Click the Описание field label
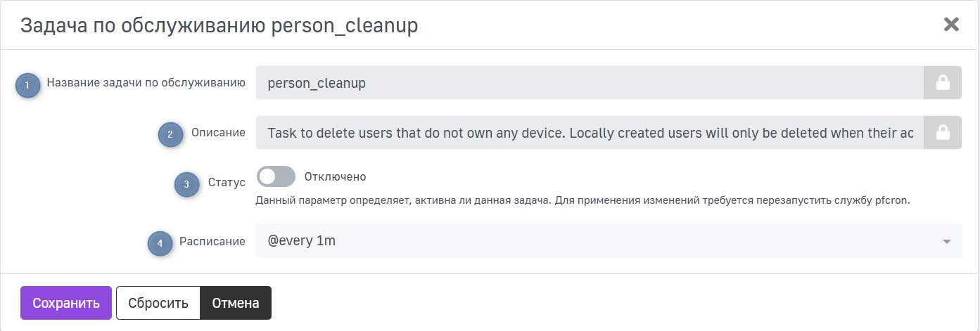This screenshot has height=331, width=980. tap(218, 131)
